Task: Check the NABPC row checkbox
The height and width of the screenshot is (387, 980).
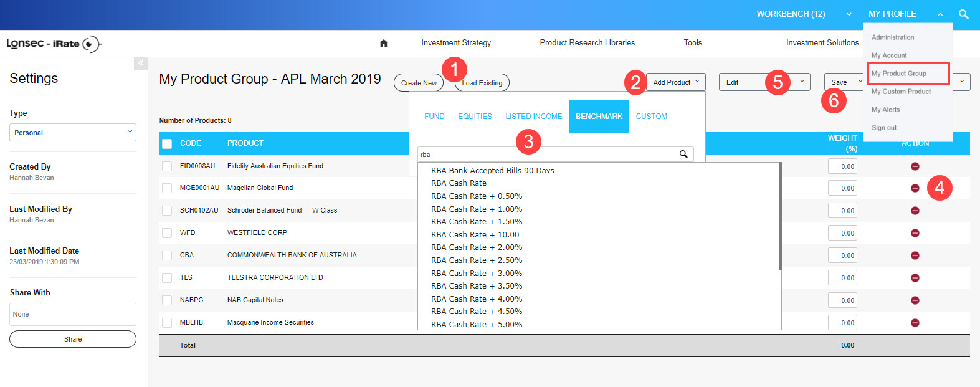Action: [x=167, y=300]
